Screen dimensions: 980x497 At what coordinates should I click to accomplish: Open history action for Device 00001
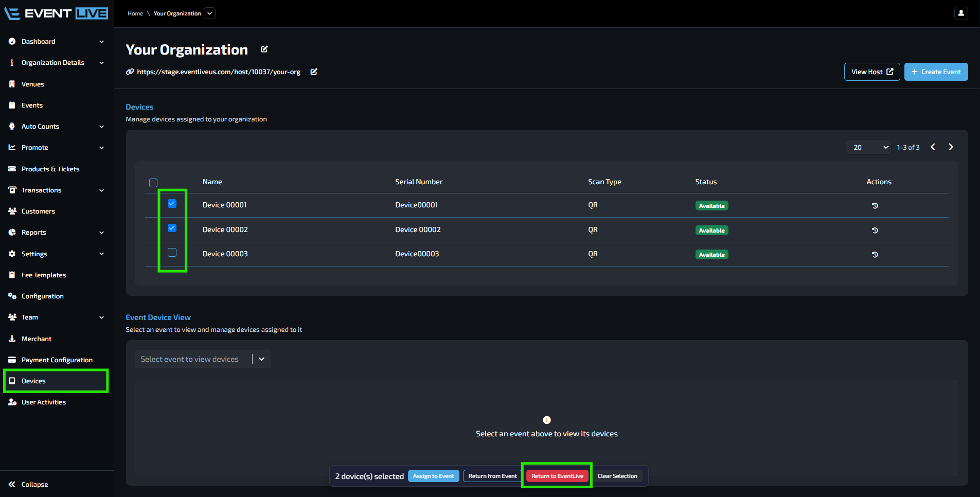(875, 206)
